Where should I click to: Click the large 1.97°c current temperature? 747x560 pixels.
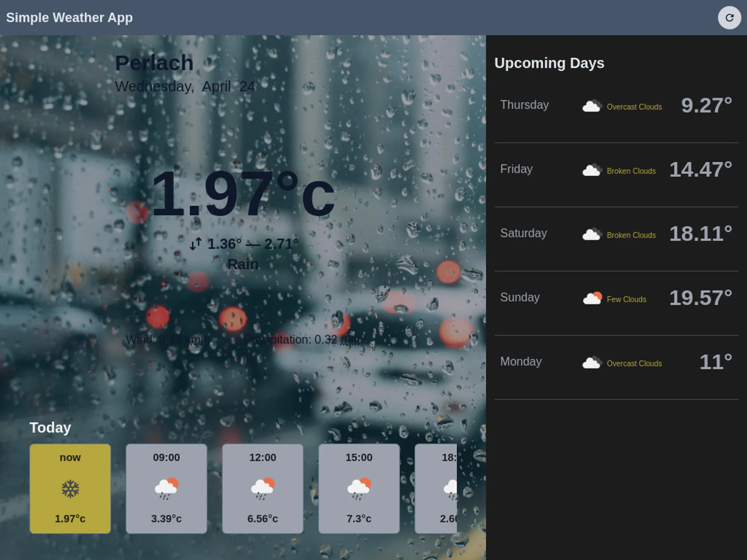(243, 193)
